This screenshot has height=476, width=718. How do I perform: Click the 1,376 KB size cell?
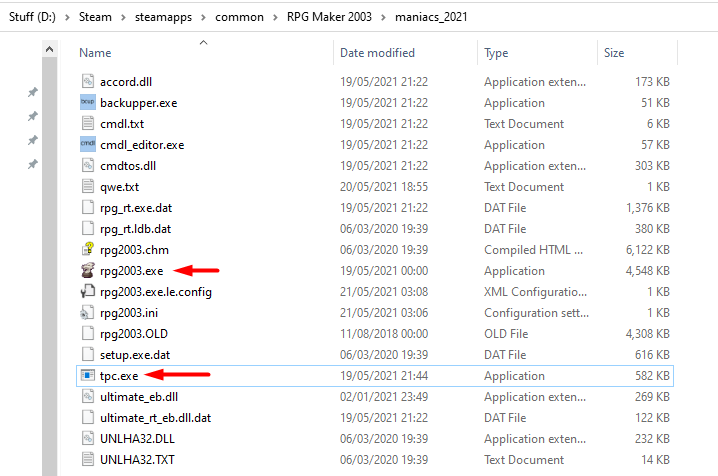[648, 208]
